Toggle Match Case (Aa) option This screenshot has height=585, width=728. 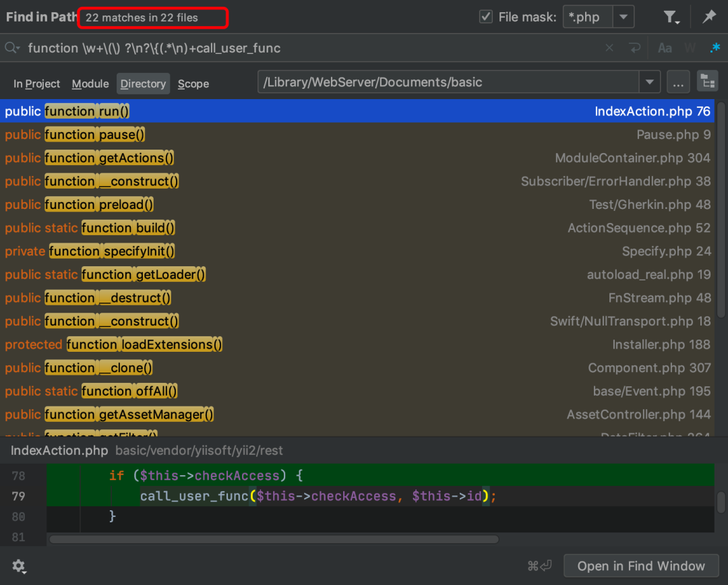point(665,48)
